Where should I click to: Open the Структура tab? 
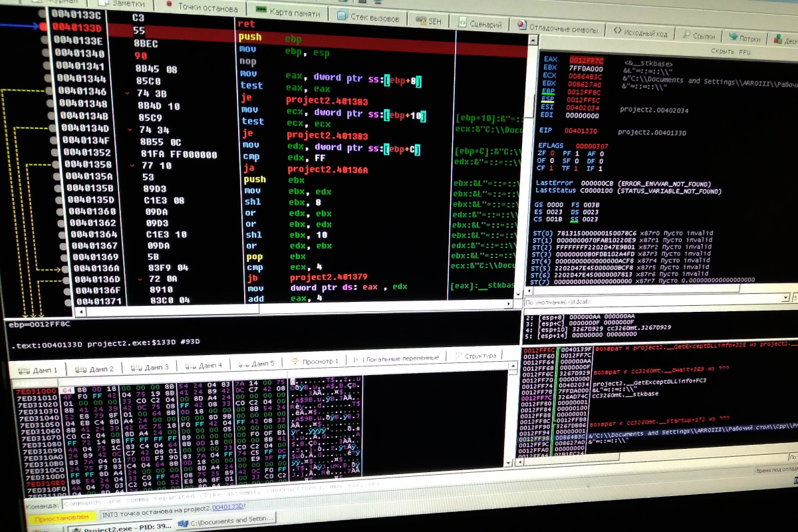point(475,356)
